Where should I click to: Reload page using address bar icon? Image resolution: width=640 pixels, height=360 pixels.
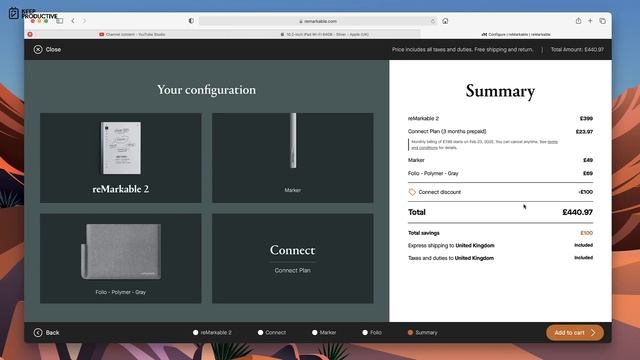click(x=433, y=21)
